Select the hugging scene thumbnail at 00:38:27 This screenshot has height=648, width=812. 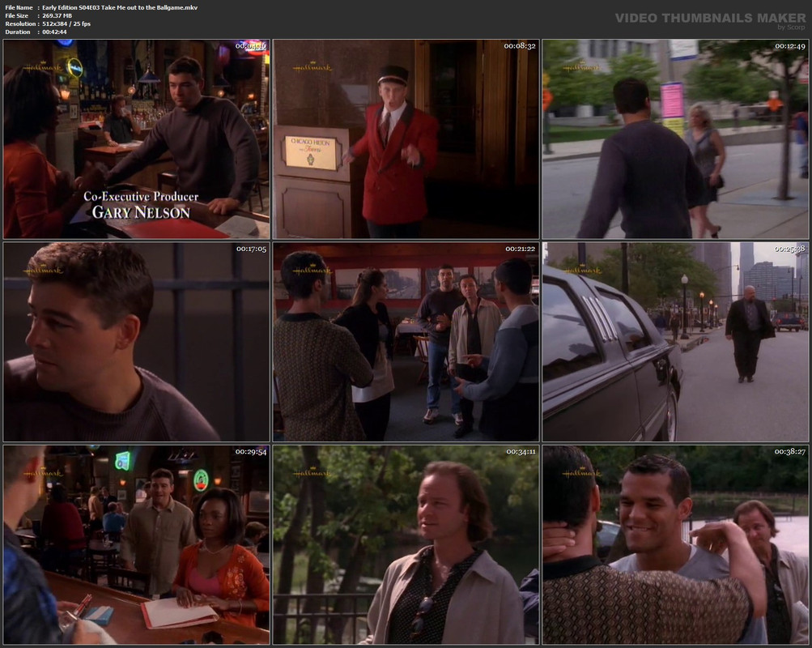[675, 545]
